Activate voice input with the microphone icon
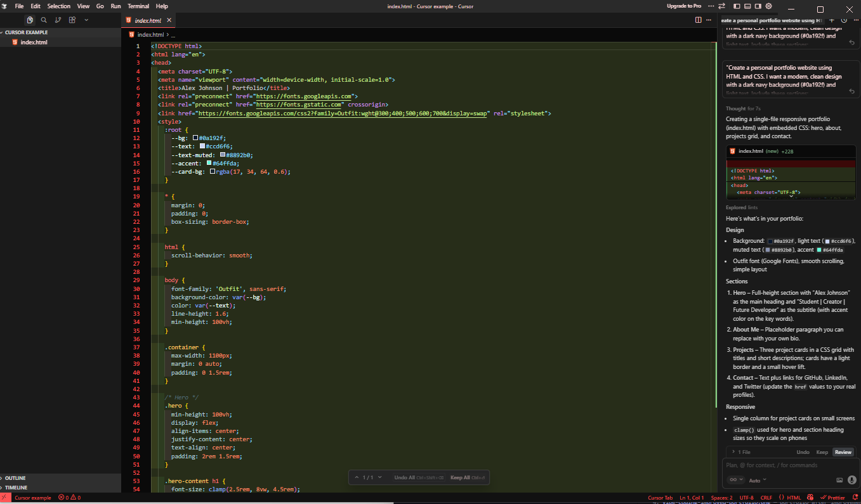Image resolution: width=861 pixels, height=504 pixels. 851,480
